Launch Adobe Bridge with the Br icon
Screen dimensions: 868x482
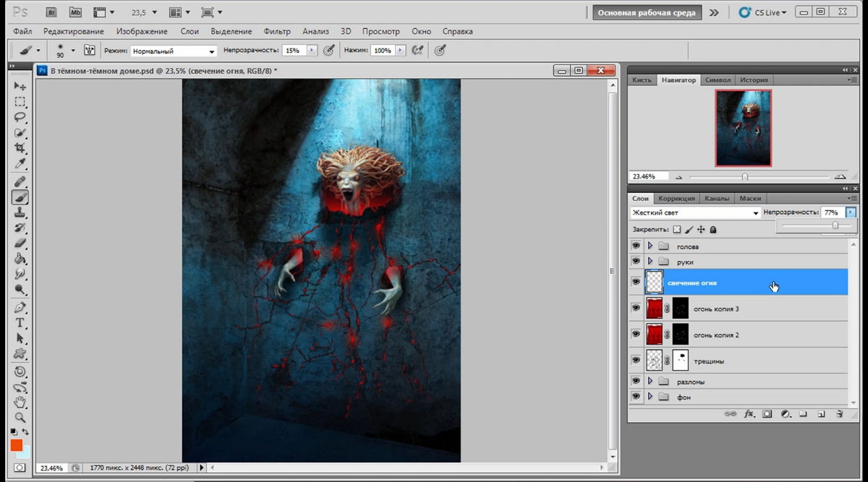[51, 12]
